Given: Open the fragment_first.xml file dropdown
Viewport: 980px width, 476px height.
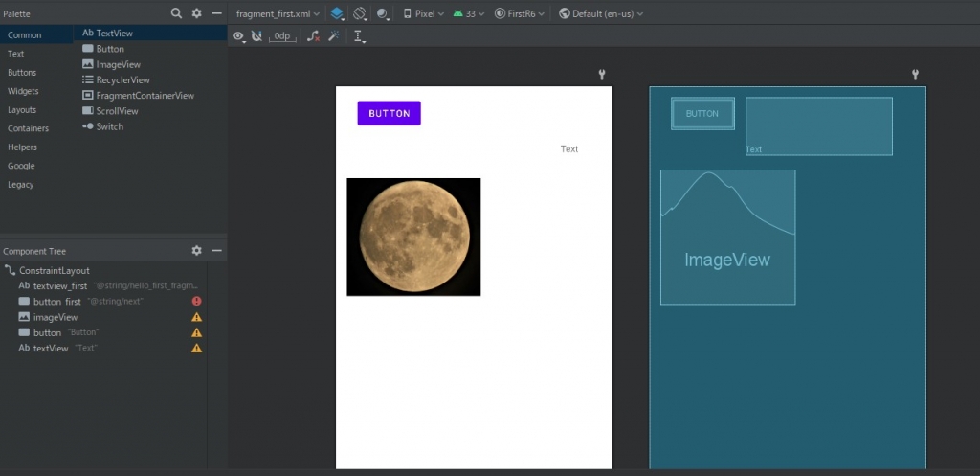Looking at the screenshot, I should pos(278,13).
